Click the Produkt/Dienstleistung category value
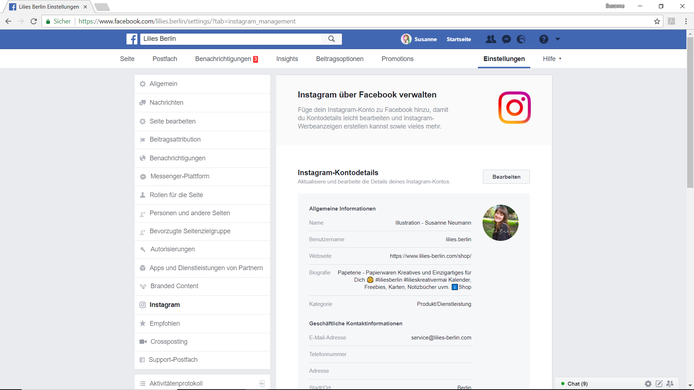694x390 pixels. [x=444, y=304]
